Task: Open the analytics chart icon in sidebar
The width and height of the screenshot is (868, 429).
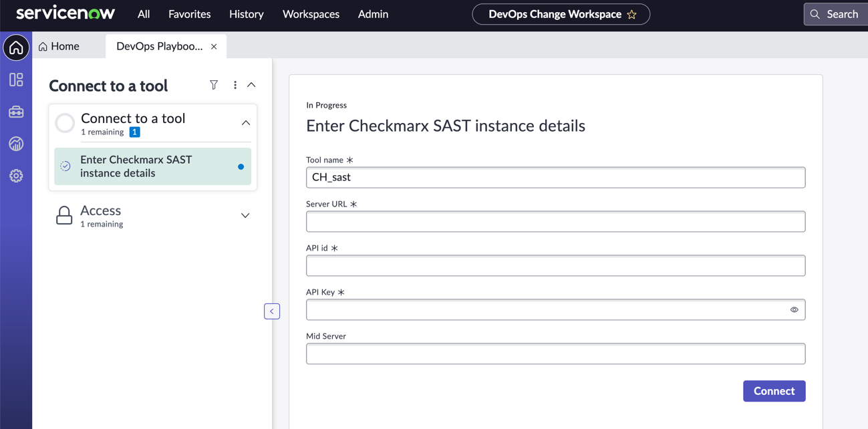Action: tap(16, 144)
